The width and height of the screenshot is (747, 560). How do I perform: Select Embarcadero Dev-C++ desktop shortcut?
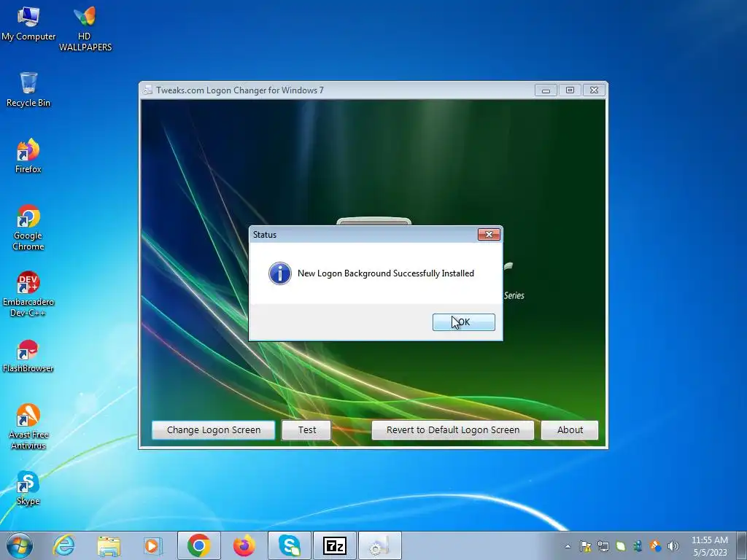coord(28,295)
